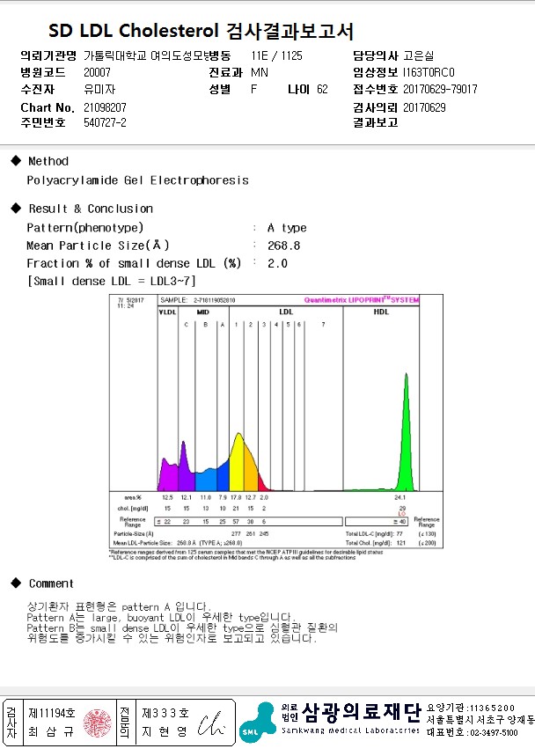Click the purple VLDL peak in the chart

coord(168,474)
